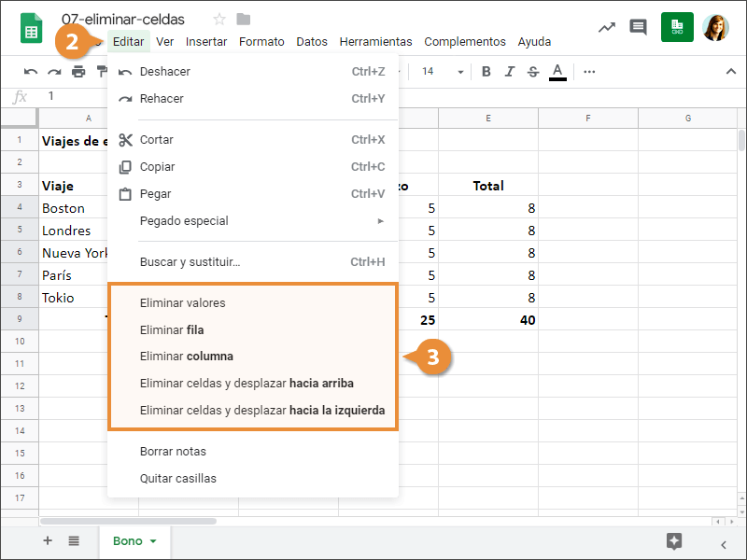Click the redo arrow in the toolbar
Image resolution: width=747 pixels, height=560 pixels.
(54, 72)
